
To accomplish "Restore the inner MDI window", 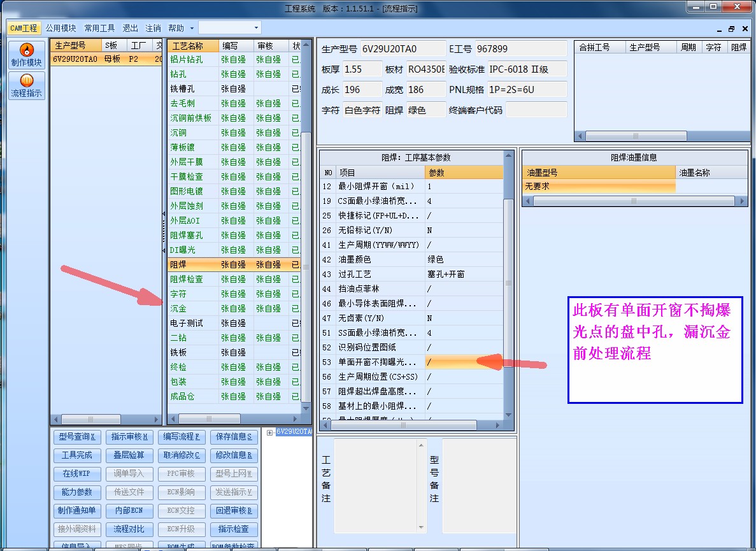I will (x=731, y=29).
